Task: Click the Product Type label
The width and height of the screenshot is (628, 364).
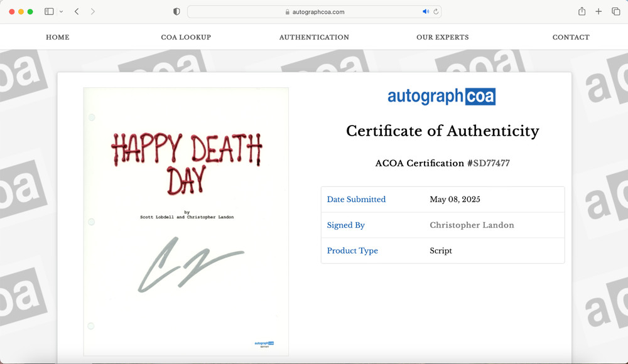Action: pos(352,250)
